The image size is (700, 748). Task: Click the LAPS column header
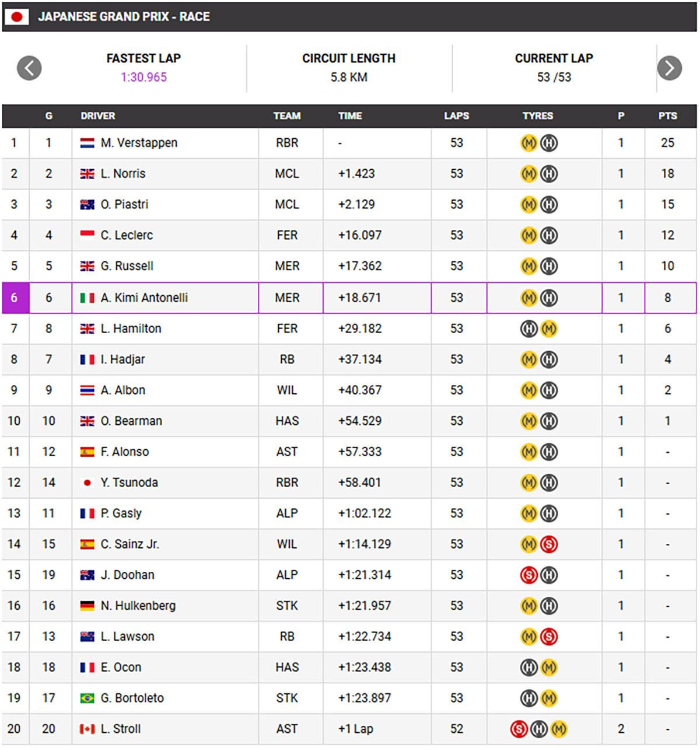pos(456,116)
